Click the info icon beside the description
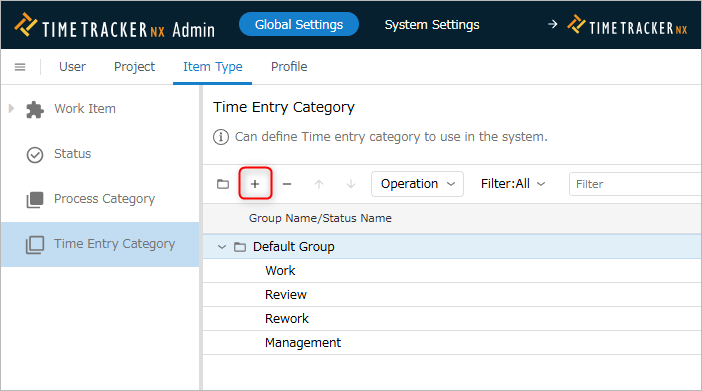Viewport: 702px width, 391px height. (221, 137)
